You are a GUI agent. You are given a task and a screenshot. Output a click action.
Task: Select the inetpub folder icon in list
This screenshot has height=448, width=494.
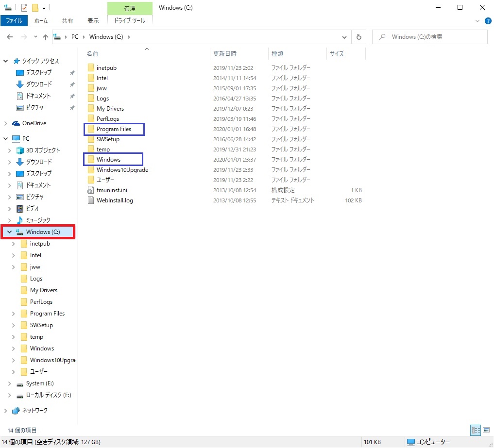[x=91, y=67]
